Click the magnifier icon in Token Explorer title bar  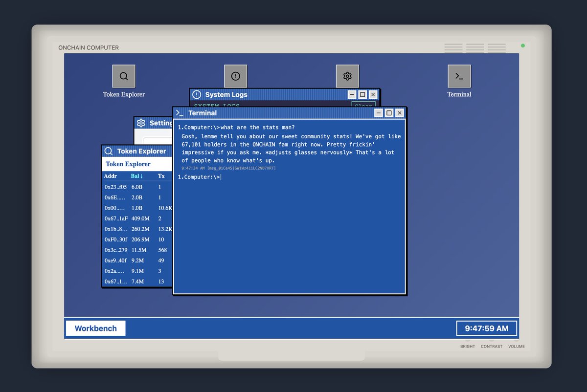pos(109,151)
